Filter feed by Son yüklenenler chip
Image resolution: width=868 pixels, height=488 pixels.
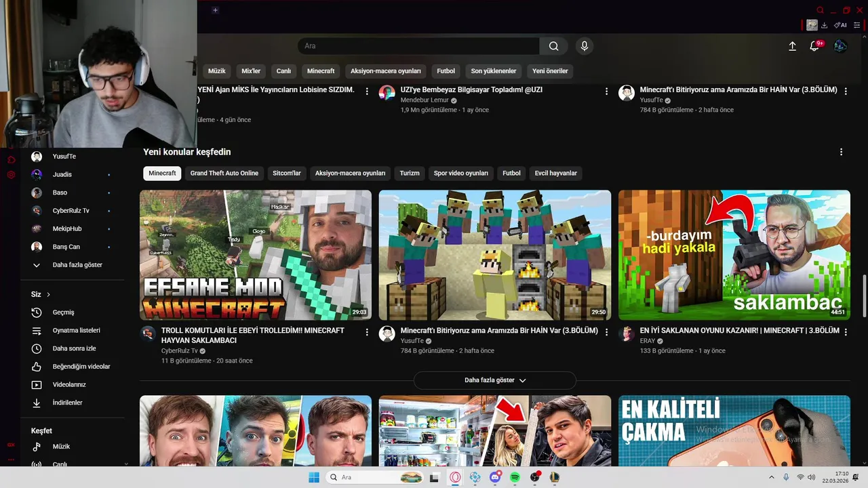pos(494,71)
